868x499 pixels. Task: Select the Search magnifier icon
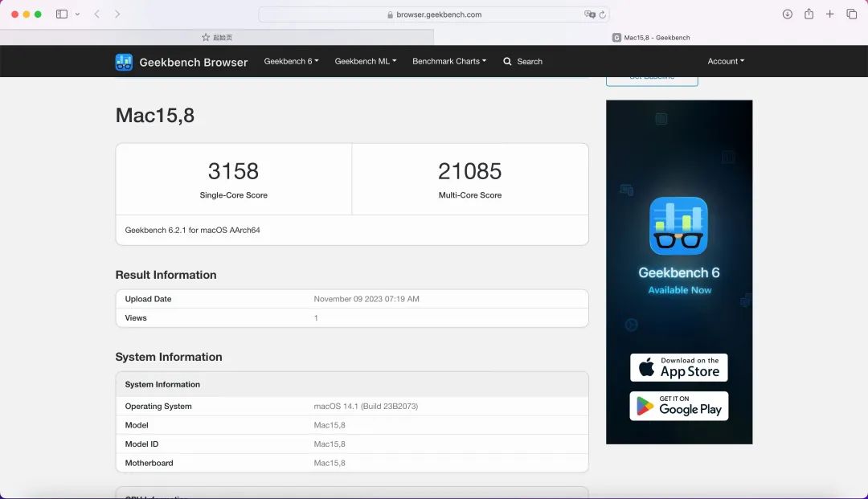click(506, 61)
